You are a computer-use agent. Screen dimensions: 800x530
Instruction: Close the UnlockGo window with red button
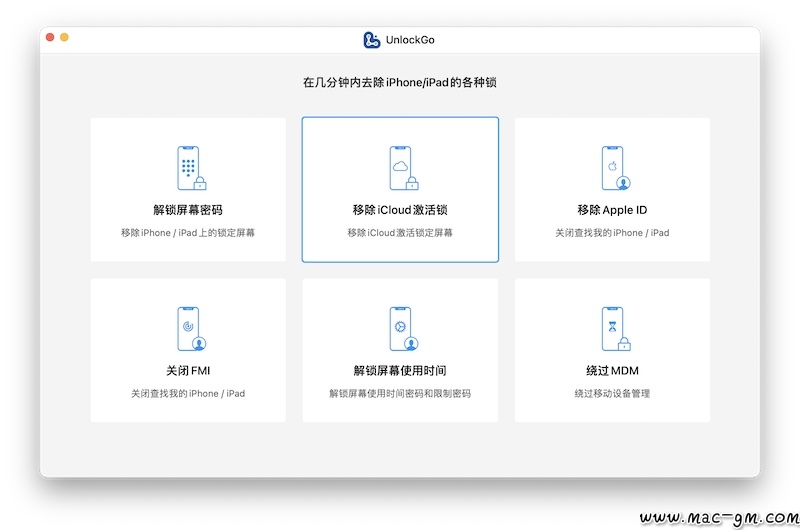click(x=50, y=37)
